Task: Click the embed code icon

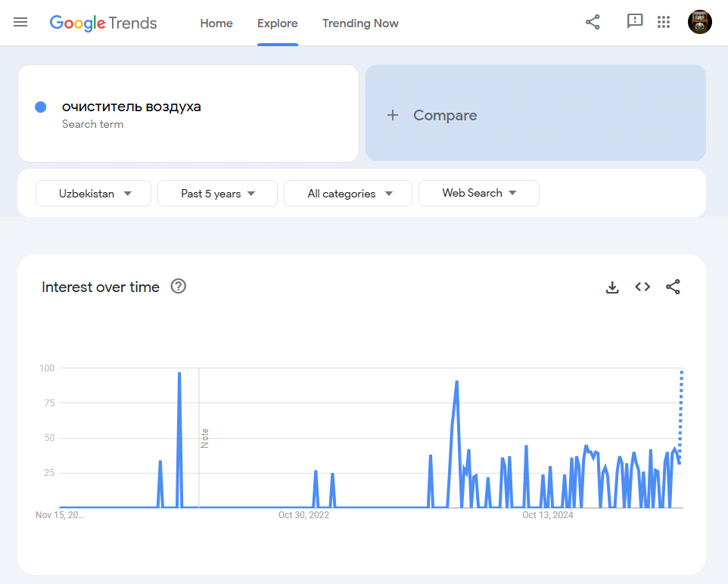Action: 642,287
